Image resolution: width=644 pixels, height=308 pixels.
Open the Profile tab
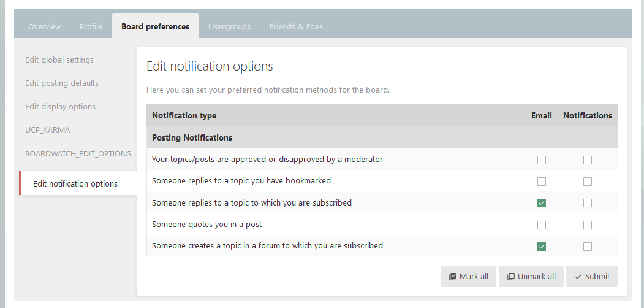[91, 27]
